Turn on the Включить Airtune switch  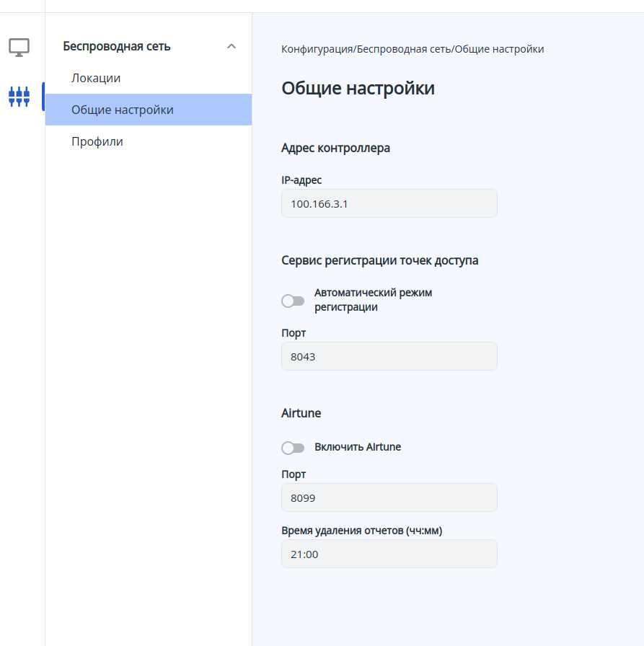293,448
